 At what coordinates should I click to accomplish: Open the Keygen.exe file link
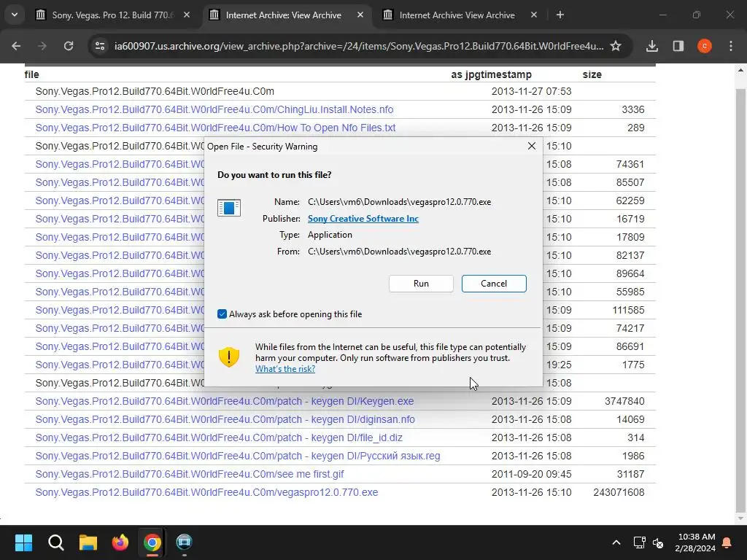225,402
